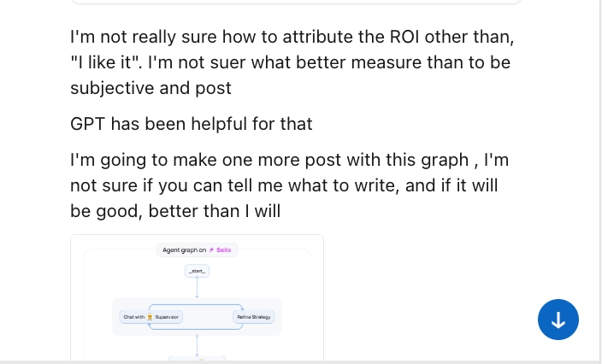Click the looping arrow between Supervisor and Refine Strategy

click(x=197, y=305)
